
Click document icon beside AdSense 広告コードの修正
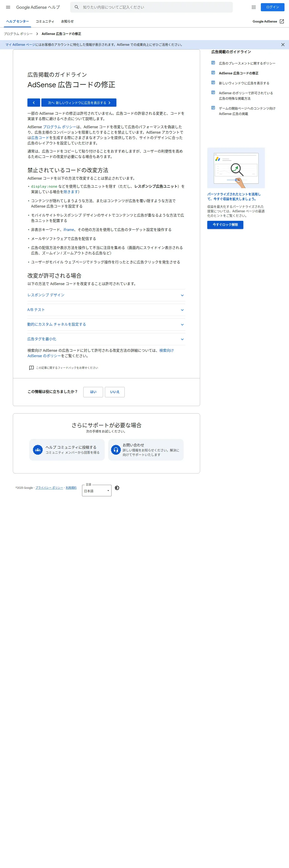[x=213, y=72]
